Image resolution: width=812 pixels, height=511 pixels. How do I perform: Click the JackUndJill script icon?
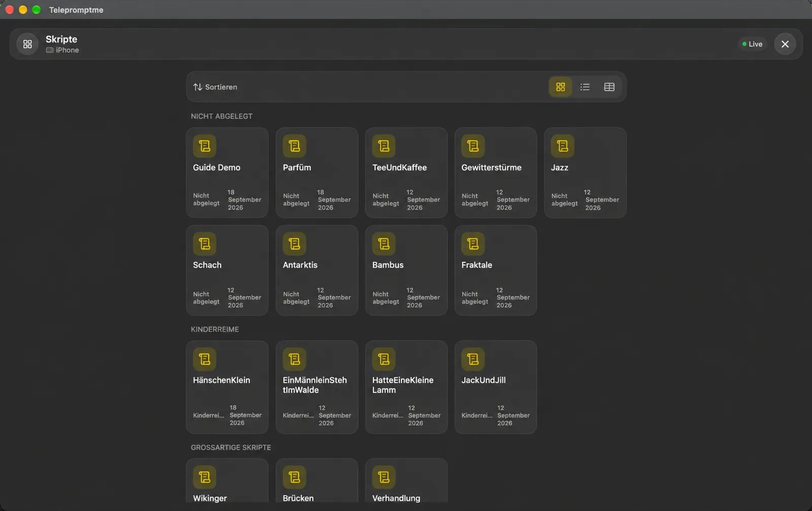[473, 359]
